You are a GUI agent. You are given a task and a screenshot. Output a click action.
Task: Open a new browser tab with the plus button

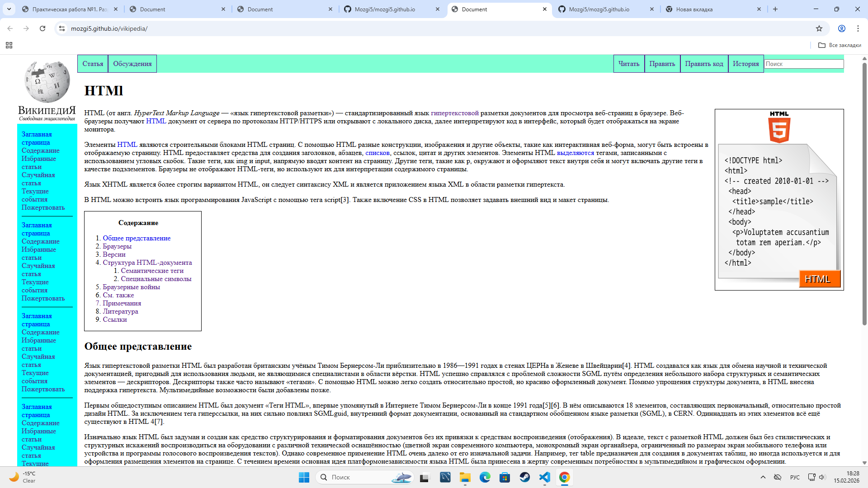click(x=775, y=9)
